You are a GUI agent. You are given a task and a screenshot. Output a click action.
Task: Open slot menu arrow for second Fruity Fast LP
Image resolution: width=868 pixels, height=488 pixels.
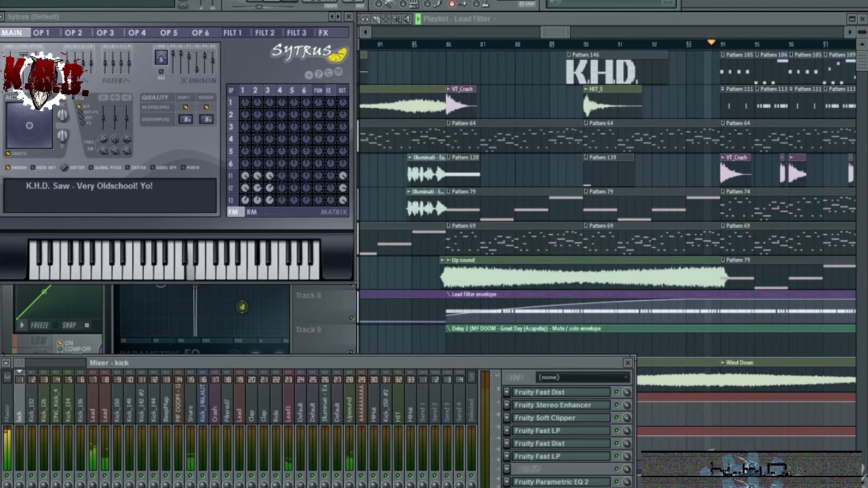pyautogui.click(x=507, y=457)
